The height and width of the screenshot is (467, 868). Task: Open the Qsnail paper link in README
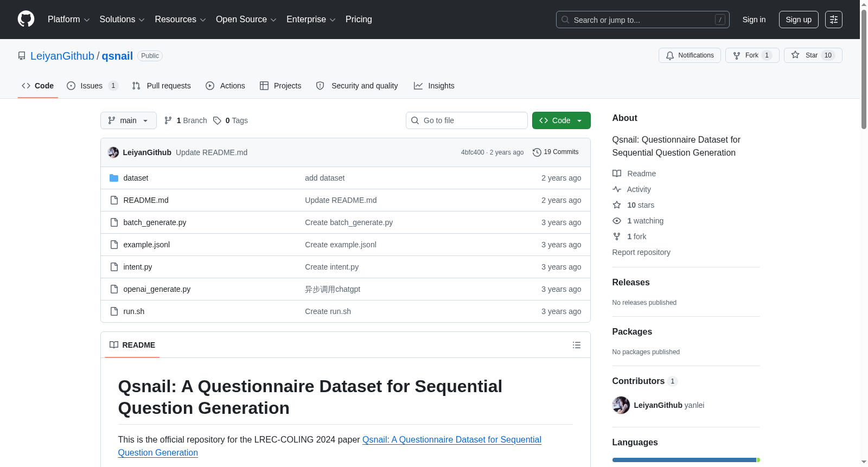pyautogui.click(x=452, y=439)
